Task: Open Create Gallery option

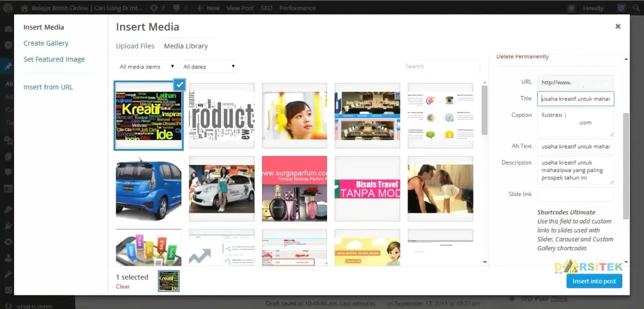Action: [46, 43]
